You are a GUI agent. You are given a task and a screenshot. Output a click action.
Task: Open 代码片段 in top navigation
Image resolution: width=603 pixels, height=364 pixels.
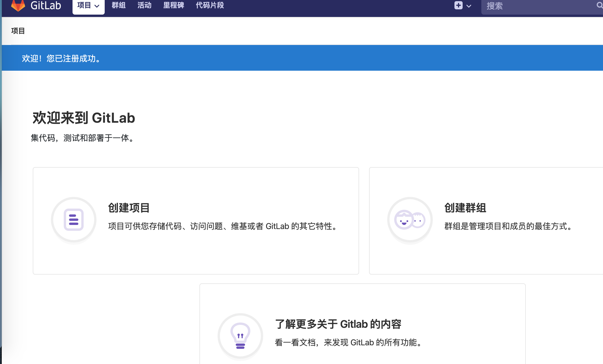pyautogui.click(x=210, y=5)
